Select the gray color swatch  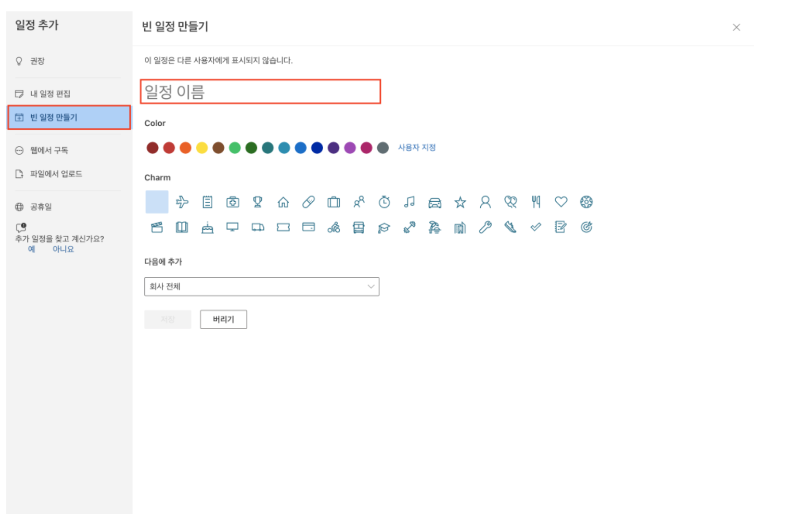tap(383, 148)
